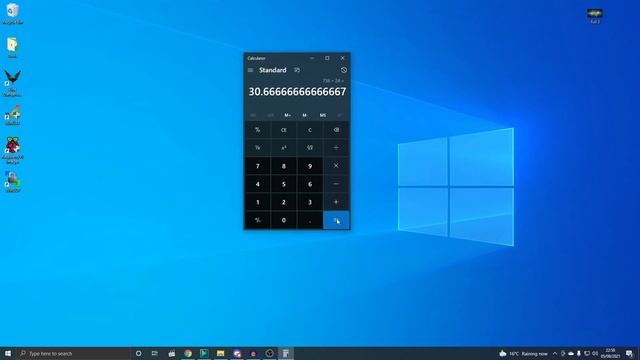Click digit 4 on keypad

click(x=258, y=184)
